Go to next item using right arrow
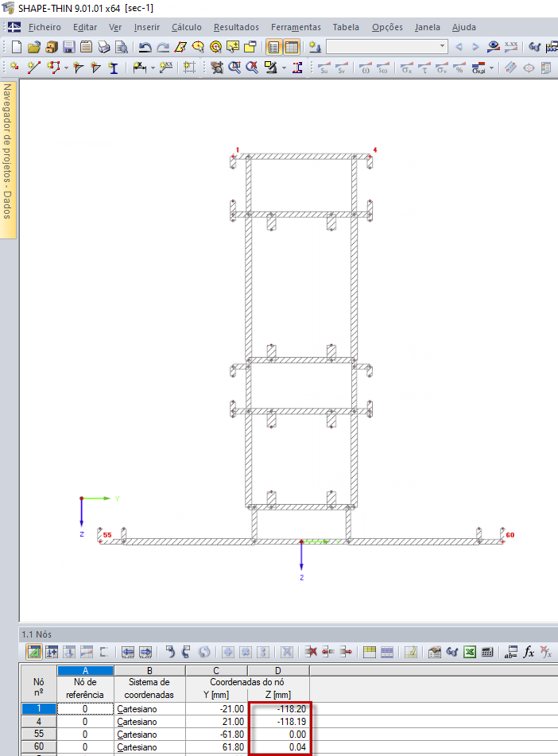Screen dimensions: 558x756 point(475,47)
